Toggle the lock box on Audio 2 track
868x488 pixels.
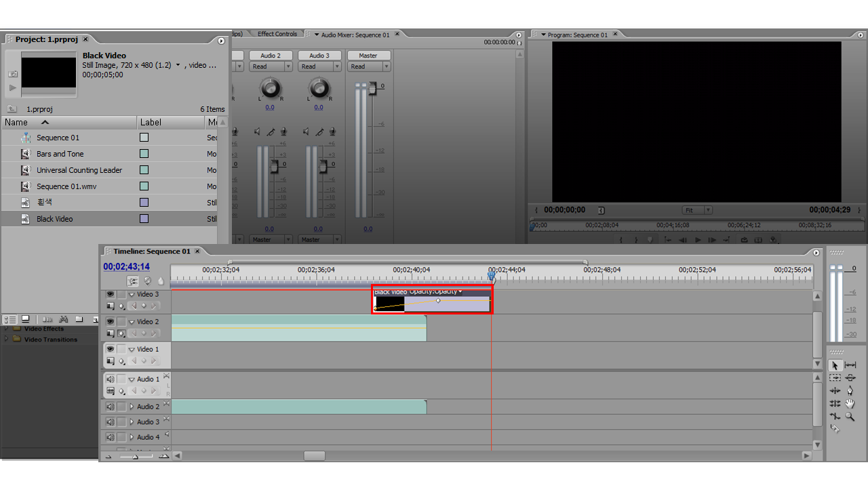coord(121,407)
